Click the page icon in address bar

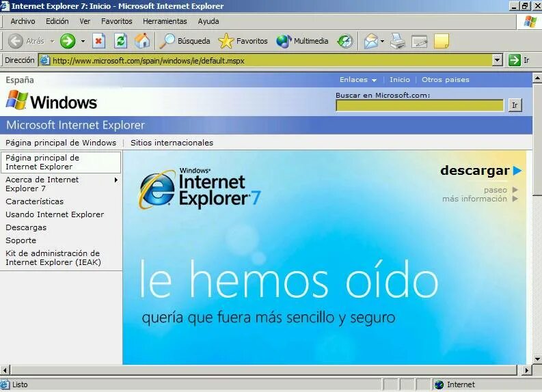coord(44,61)
